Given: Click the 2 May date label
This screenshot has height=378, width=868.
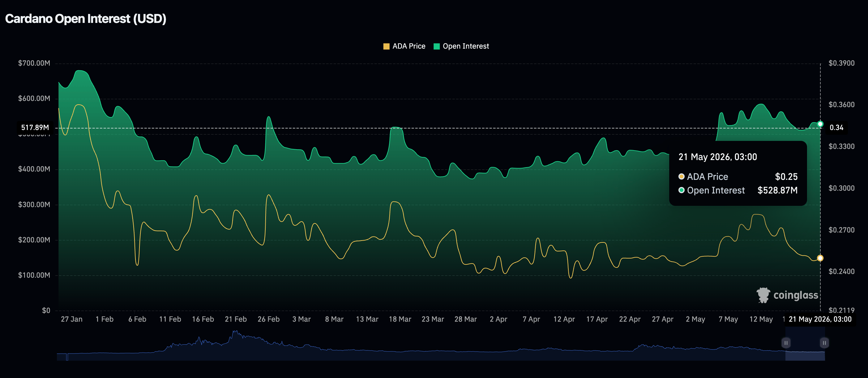Looking at the screenshot, I should 695,319.
